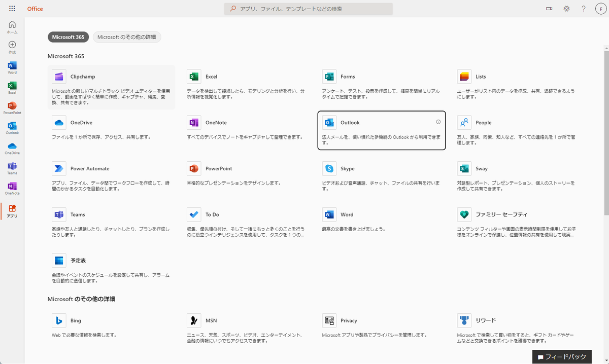The height and width of the screenshot is (364, 609).
Task: Select the Apps icon in sidebar
Action: 12,211
